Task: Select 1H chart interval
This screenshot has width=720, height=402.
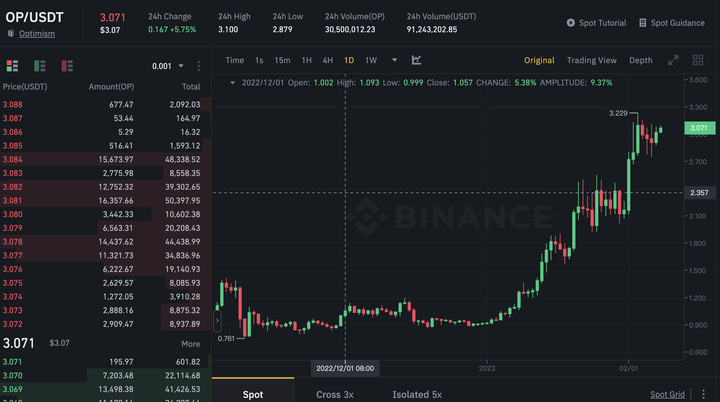Action: 307,60
